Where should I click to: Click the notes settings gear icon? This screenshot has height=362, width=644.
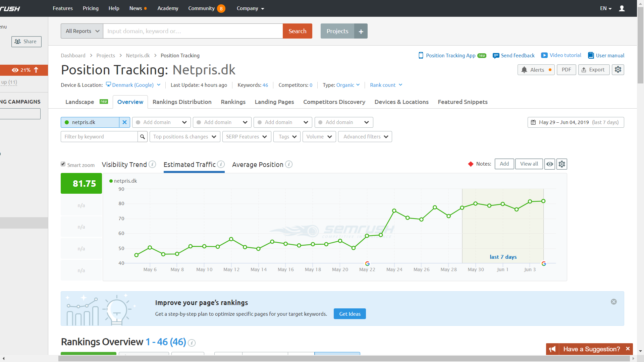(x=562, y=164)
